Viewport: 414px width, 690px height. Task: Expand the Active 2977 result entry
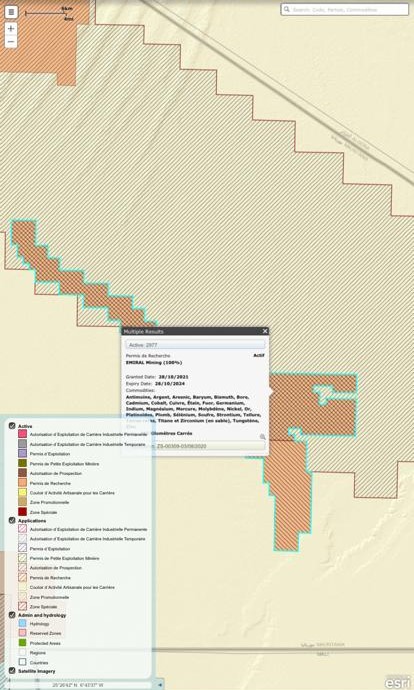point(195,345)
